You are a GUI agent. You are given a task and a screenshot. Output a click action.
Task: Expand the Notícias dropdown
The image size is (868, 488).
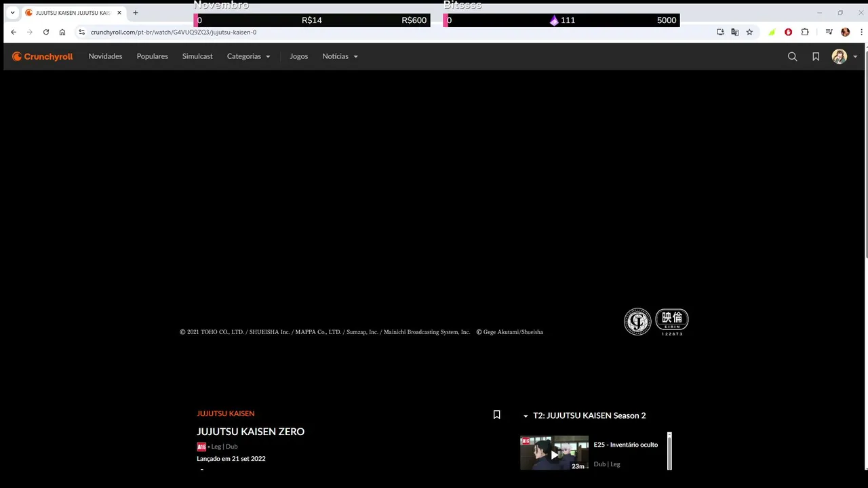(340, 56)
